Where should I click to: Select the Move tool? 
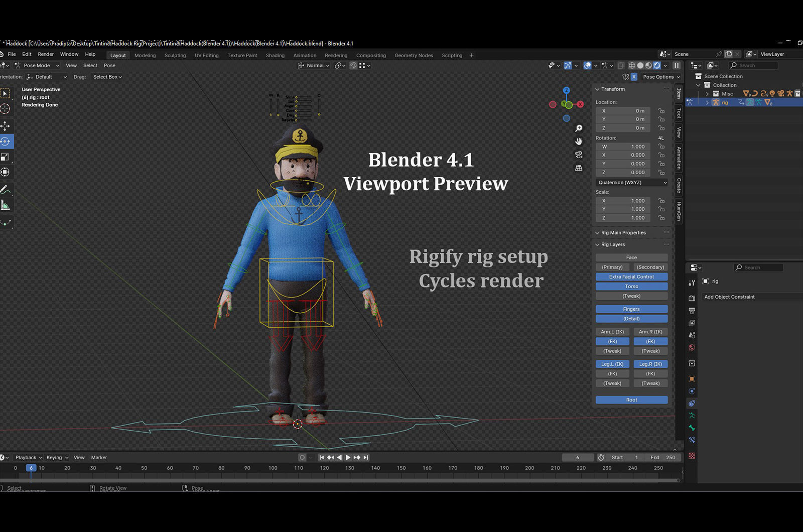(6, 126)
